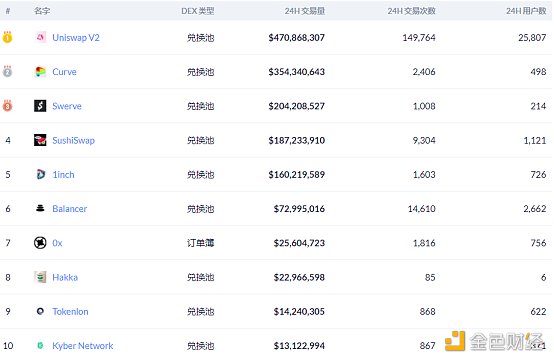Image resolution: width=554 pixels, height=362 pixels.
Task: Click the Tokenlon logo icon
Action: point(40,311)
